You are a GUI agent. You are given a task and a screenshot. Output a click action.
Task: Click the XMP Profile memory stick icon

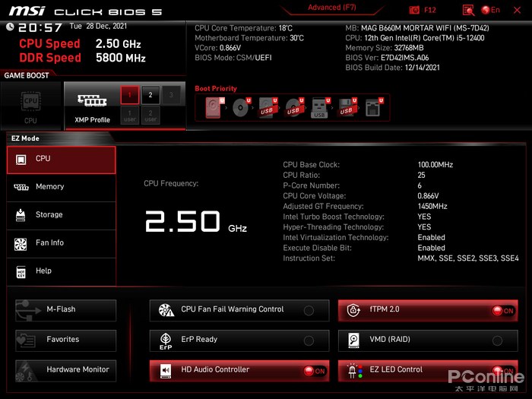pos(92,100)
